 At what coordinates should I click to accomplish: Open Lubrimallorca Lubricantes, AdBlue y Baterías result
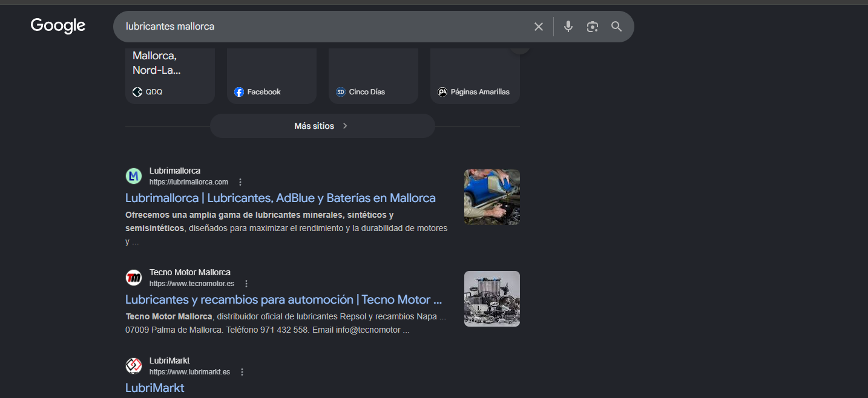(280, 198)
